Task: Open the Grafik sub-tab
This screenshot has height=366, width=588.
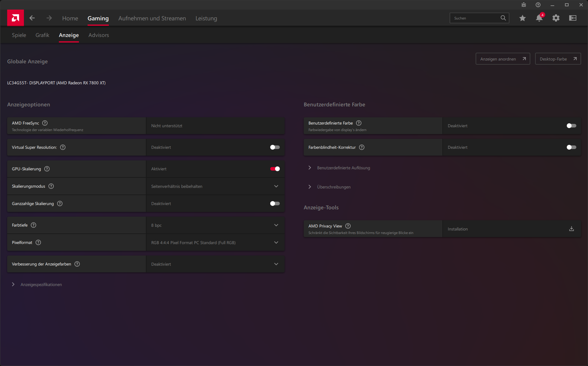Action: point(42,35)
